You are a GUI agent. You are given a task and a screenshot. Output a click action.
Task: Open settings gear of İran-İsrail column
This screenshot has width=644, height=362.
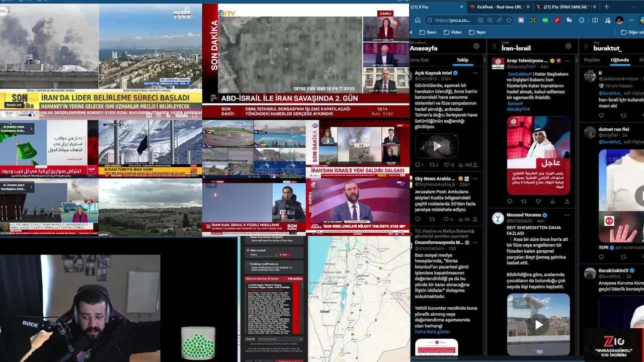(x=568, y=46)
